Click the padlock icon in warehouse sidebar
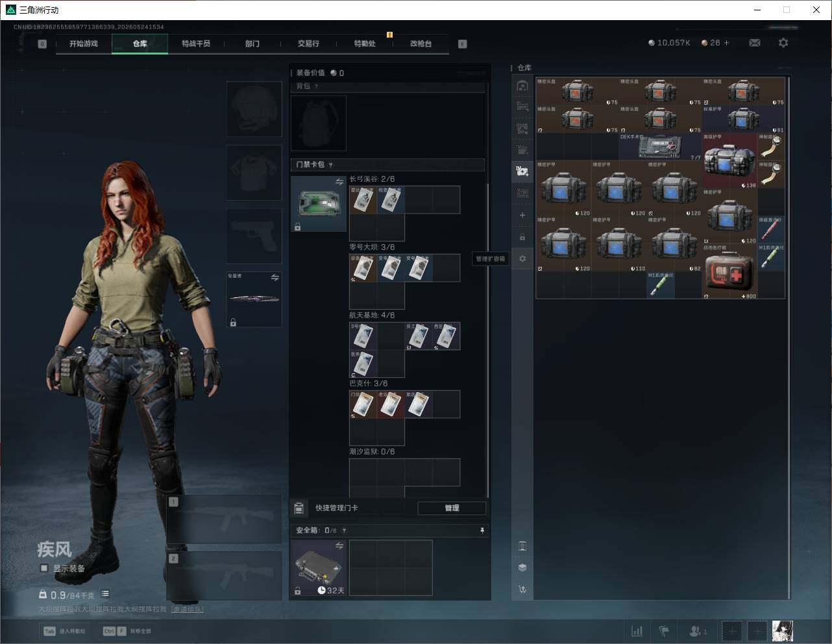 click(522, 237)
